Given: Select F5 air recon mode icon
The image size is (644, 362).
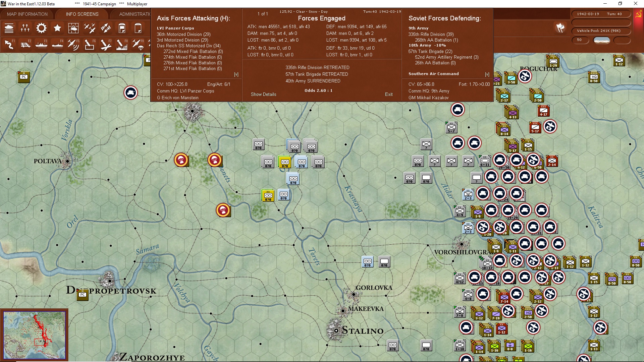Looking at the screenshot, I should coord(73,44).
